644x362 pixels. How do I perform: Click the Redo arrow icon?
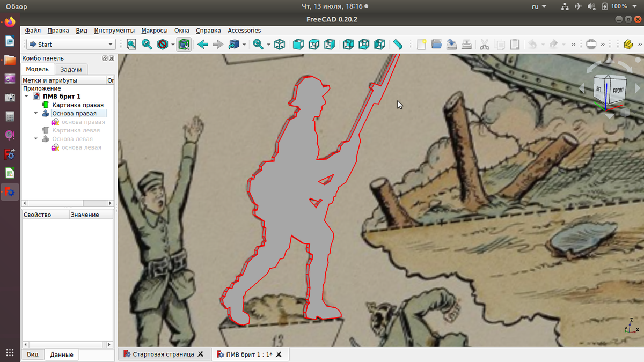(x=554, y=45)
